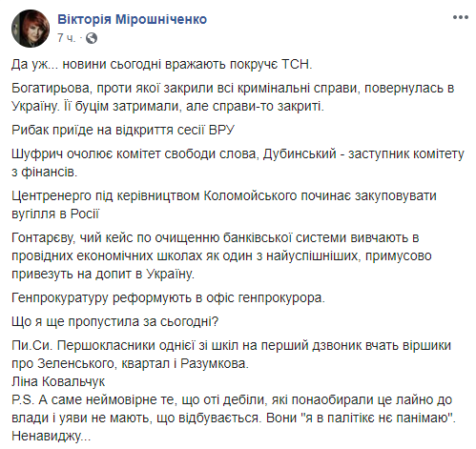The width and height of the screenshot is (476, 449).
Task: Open the post options three-dots menu
Action: coord(461,17)
